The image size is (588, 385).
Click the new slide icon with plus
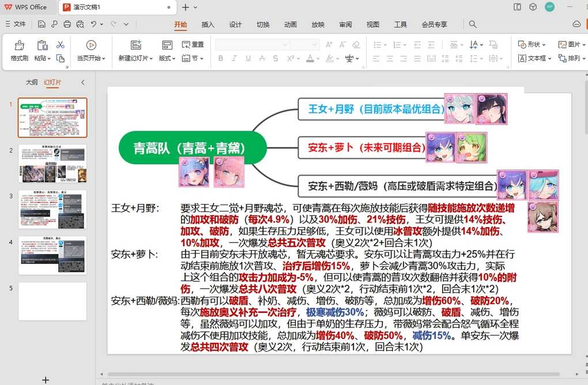coord(135,46)
